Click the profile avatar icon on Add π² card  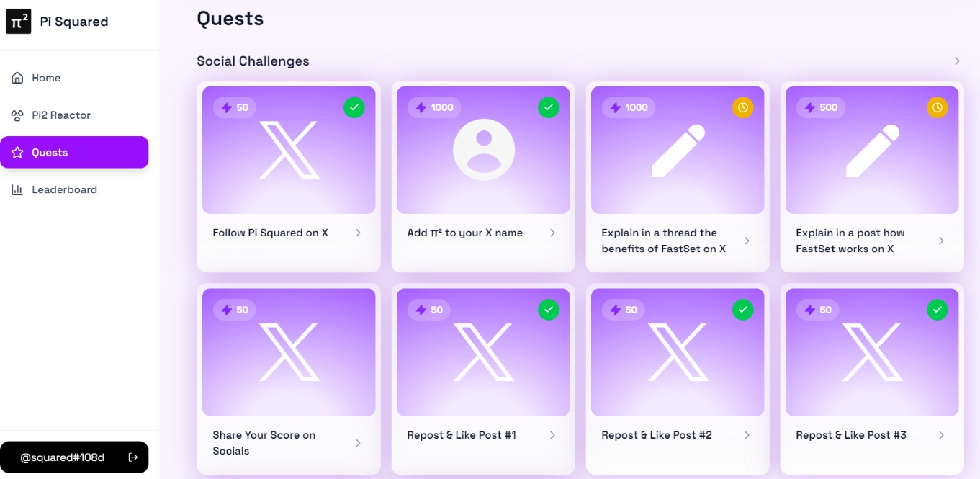click(483, 150)
